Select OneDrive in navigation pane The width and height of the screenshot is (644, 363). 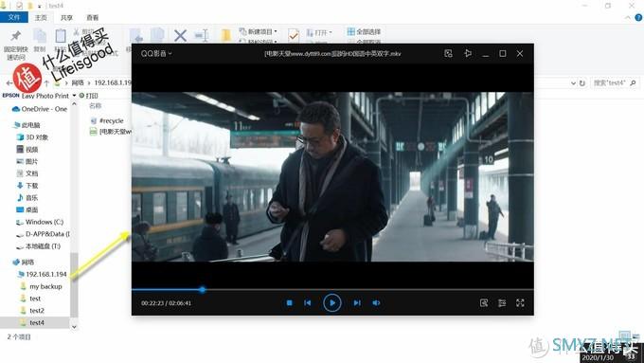click(40, 109)
